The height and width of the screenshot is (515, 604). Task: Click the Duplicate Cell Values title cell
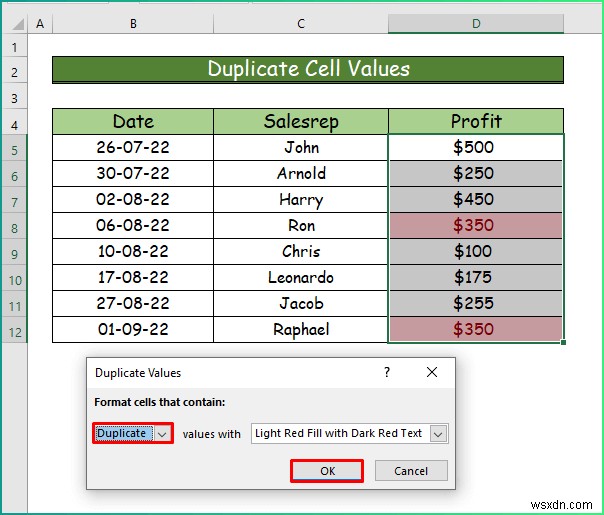308,70
